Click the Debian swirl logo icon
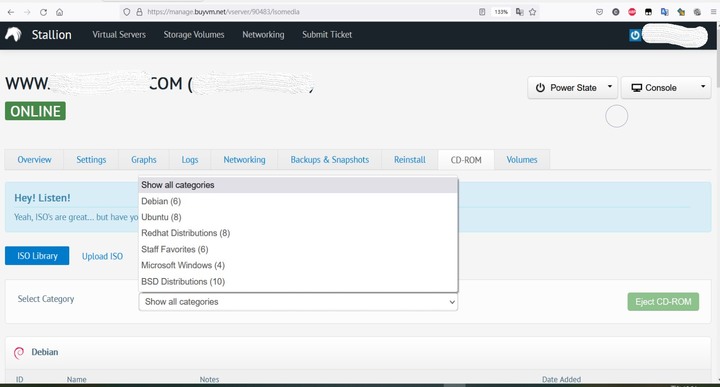 19,353
